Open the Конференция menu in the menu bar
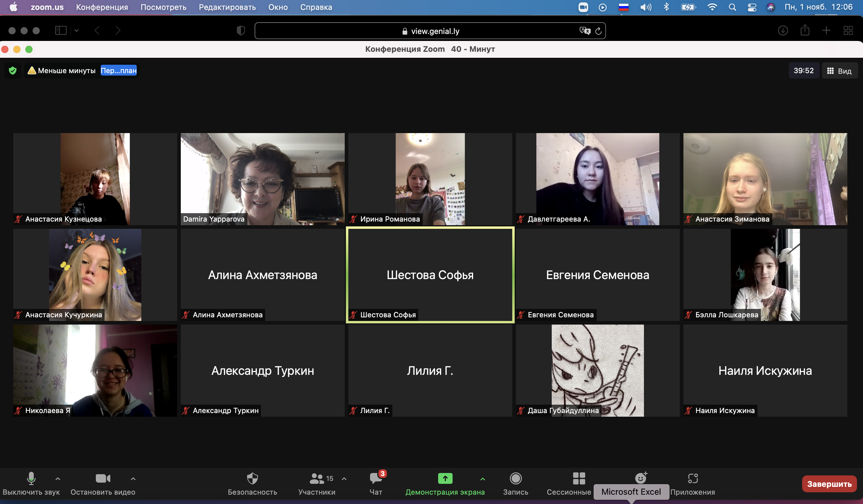This screenshot has width=863, height=504. (x=102, y=7)
